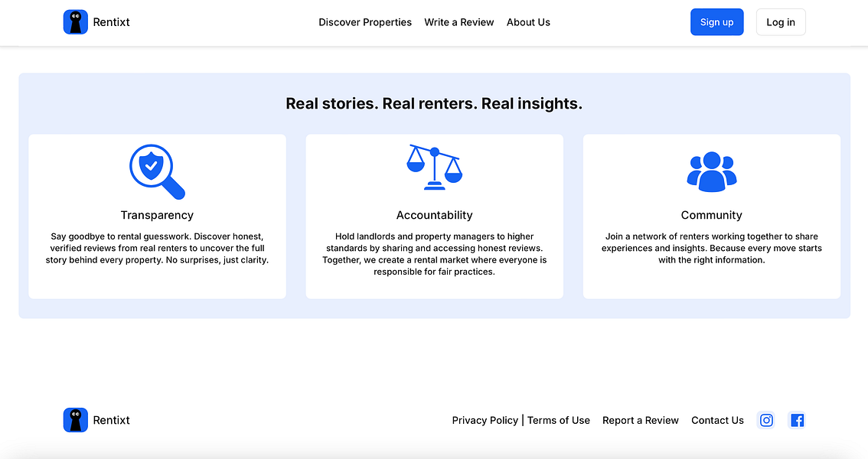Click the Log in button

pos(781,22)
